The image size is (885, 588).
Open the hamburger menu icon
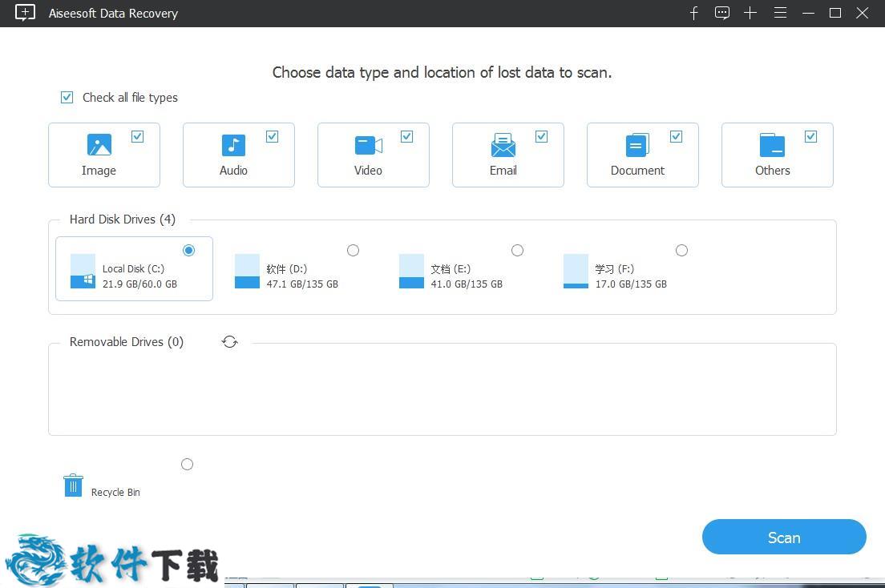point(781,12)
